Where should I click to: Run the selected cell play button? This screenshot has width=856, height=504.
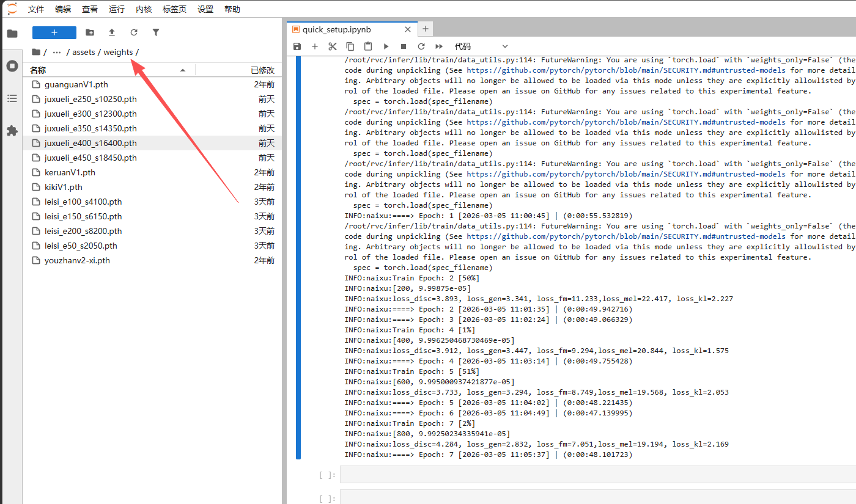[386, 46]
